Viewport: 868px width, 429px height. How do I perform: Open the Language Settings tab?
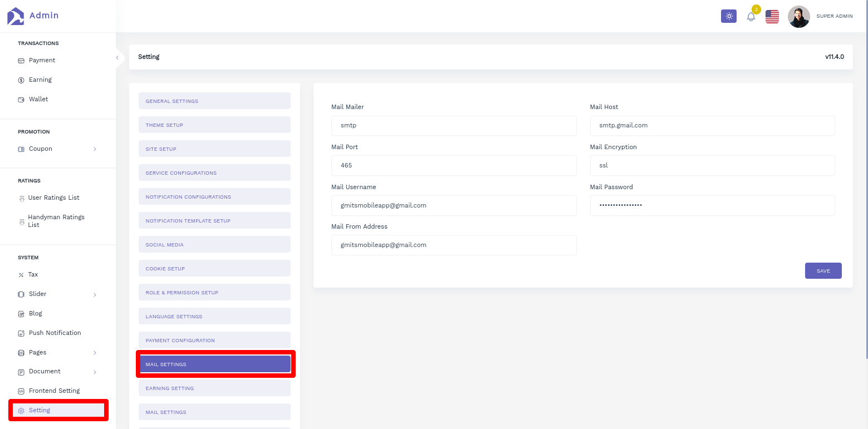coord(214,316)
